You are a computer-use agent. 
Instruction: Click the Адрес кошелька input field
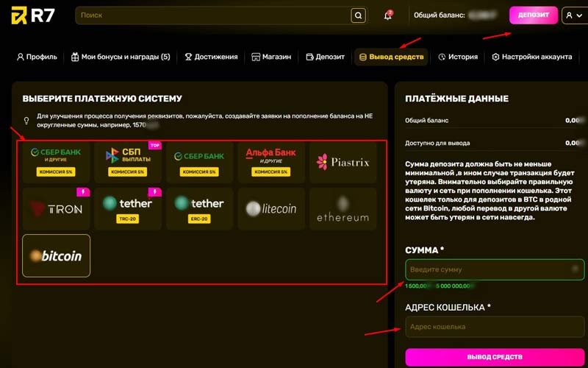click(495, 327)
